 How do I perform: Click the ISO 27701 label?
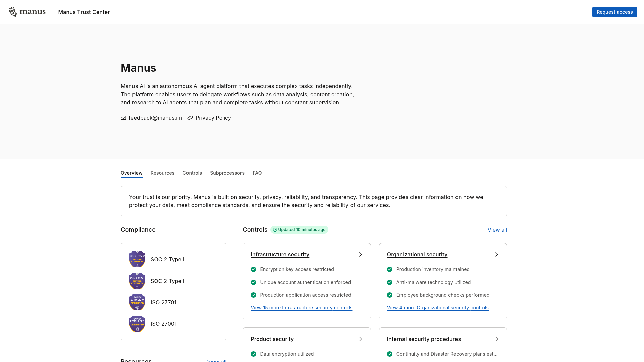click(x=163, y=302)
